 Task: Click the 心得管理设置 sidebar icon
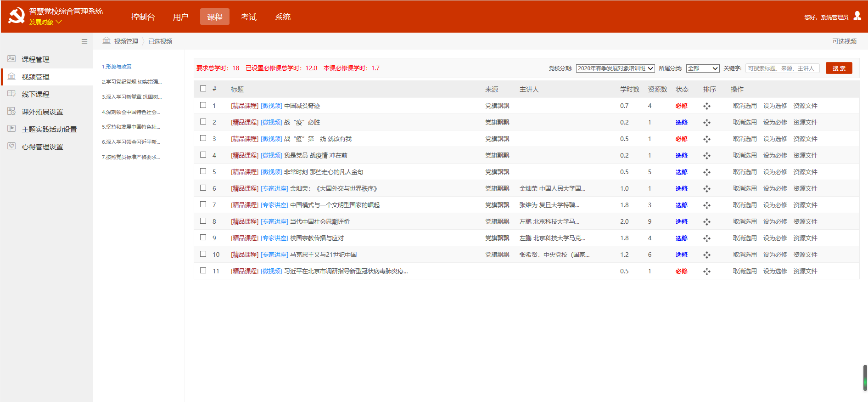point(11,146)
